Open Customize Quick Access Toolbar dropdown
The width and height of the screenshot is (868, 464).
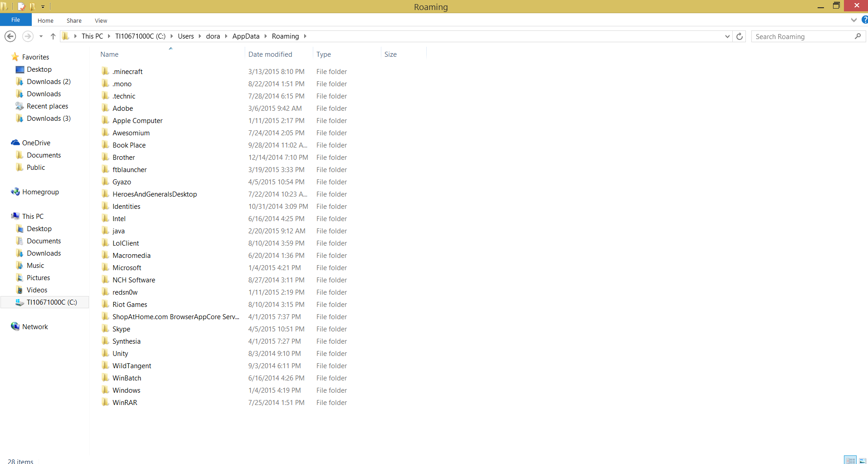43,7
